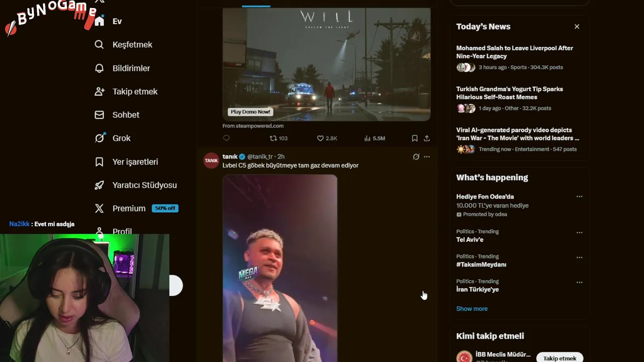Screen dimensions: 644x362
Task: Open options for İran Türkiye'ye trend
Action: (579, 283)
